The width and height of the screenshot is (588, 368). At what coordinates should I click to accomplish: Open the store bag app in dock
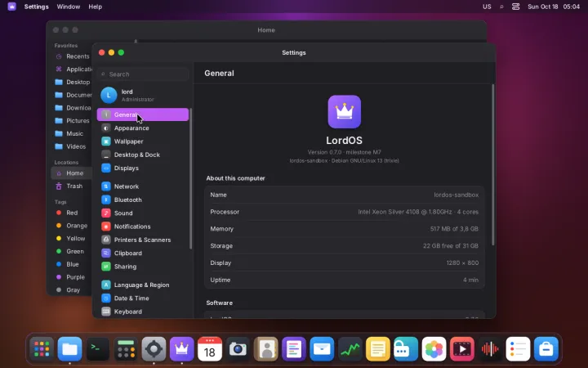546,349
